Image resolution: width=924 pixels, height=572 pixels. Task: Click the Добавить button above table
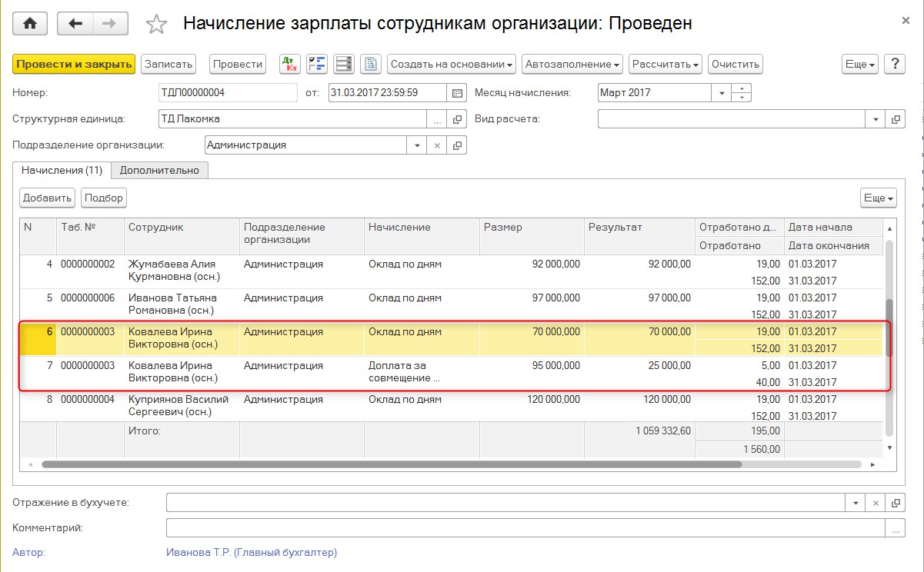(47, 198)
